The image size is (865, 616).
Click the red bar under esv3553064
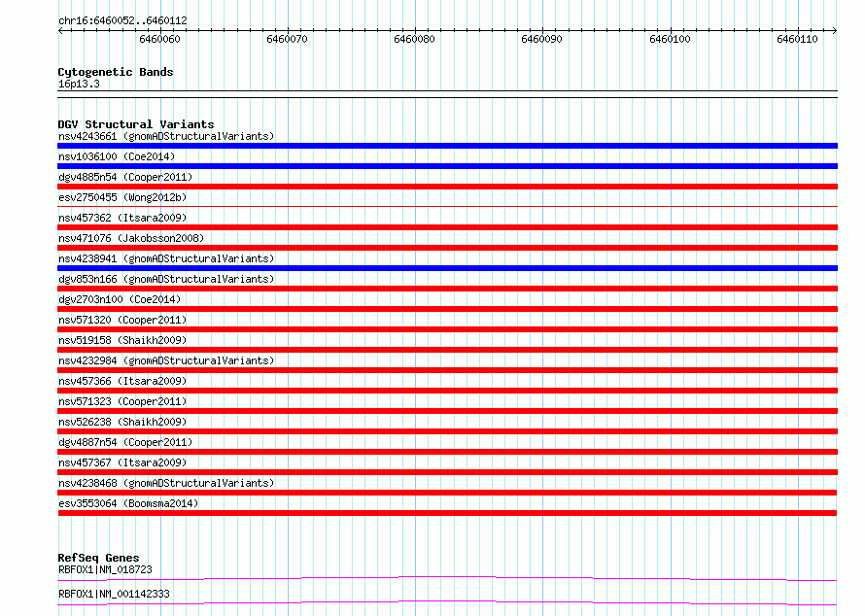(x=447, y=513)
